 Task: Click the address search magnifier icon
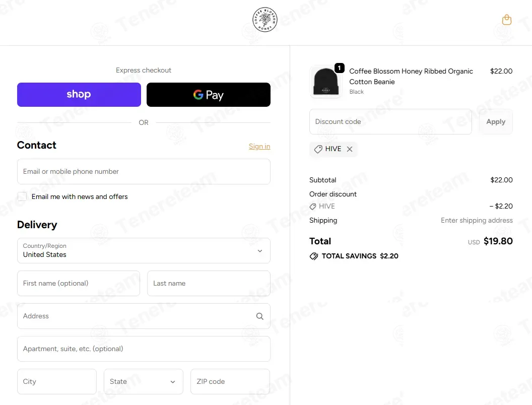coord(260,316)
